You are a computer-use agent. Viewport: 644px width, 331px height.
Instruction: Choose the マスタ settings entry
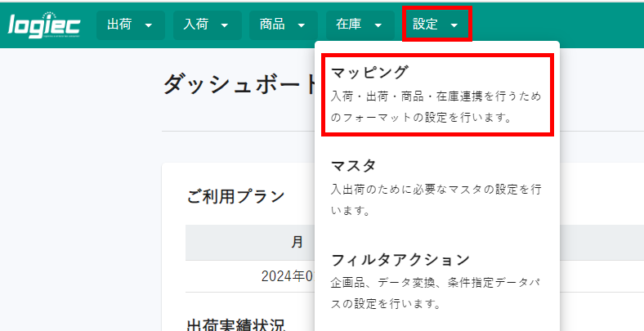[x=354, y=166]
